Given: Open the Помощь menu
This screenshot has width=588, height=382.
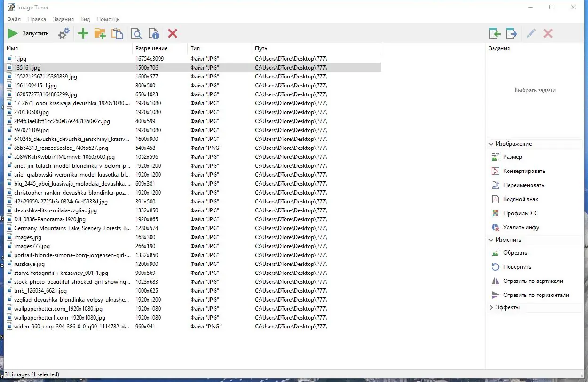Looking at the screenshot, I should [x=108, y=19].
